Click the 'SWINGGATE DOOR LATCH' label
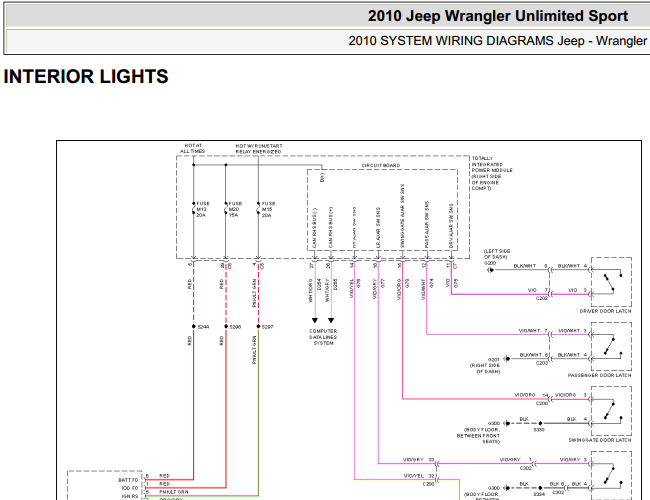Viewport: 650px width, 500px height. click(x=600, y=440)
